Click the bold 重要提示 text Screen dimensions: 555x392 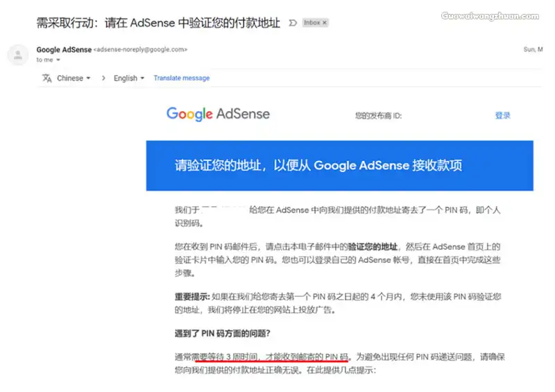(x=192, y=297)
